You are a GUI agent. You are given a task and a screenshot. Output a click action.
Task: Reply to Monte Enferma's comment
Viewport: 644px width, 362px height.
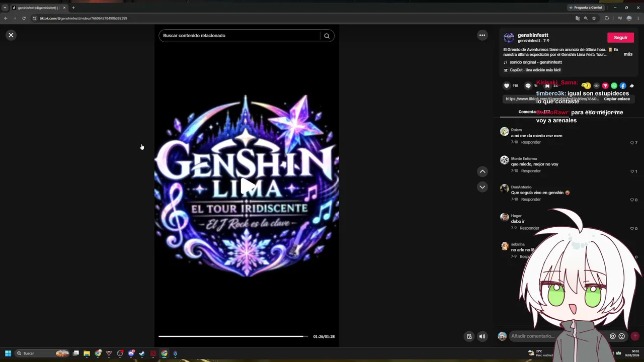531,171
